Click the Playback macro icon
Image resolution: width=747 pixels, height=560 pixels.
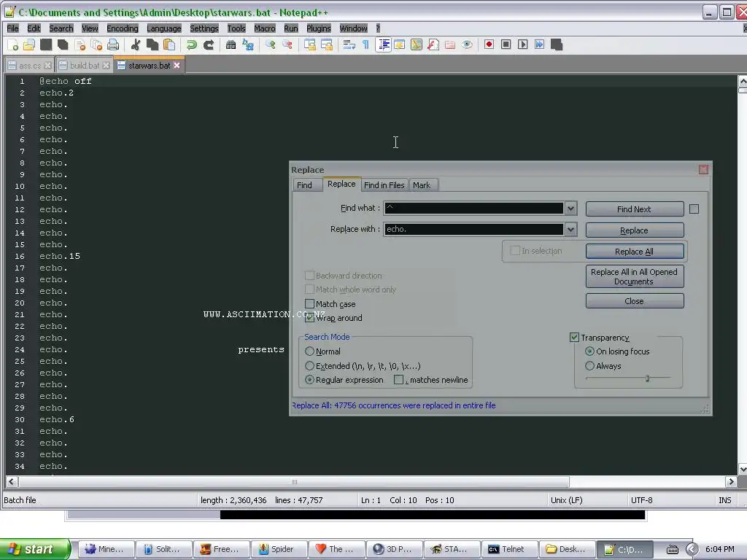(x=522, y=44)
